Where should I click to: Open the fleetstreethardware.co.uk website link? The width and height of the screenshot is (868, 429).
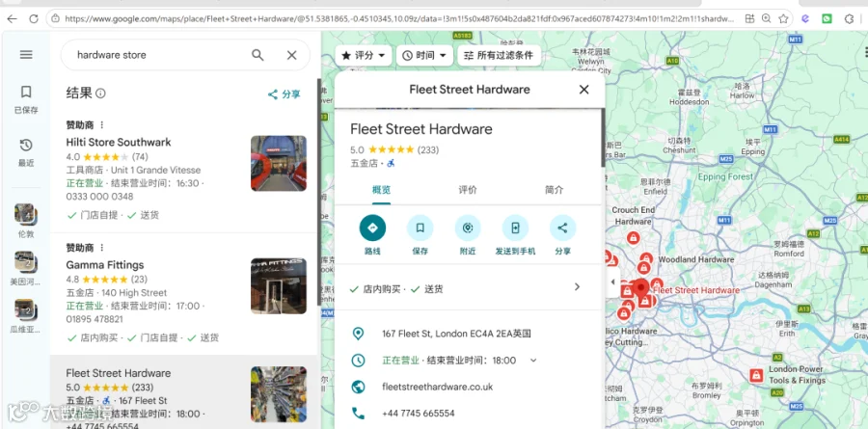437,387
